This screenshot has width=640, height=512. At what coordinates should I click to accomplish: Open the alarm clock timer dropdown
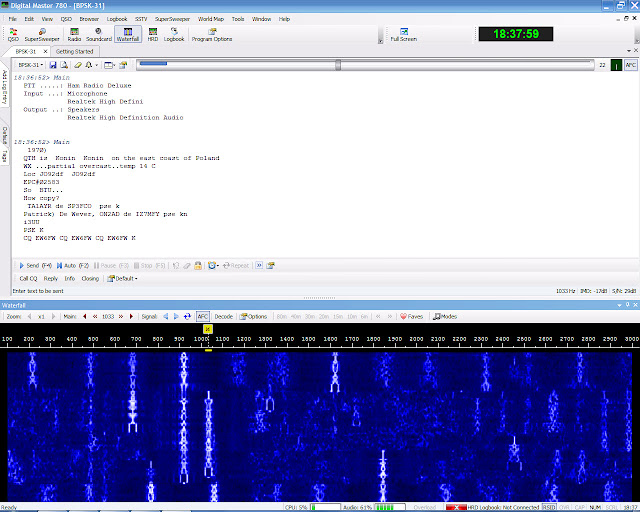coord(213,265)
